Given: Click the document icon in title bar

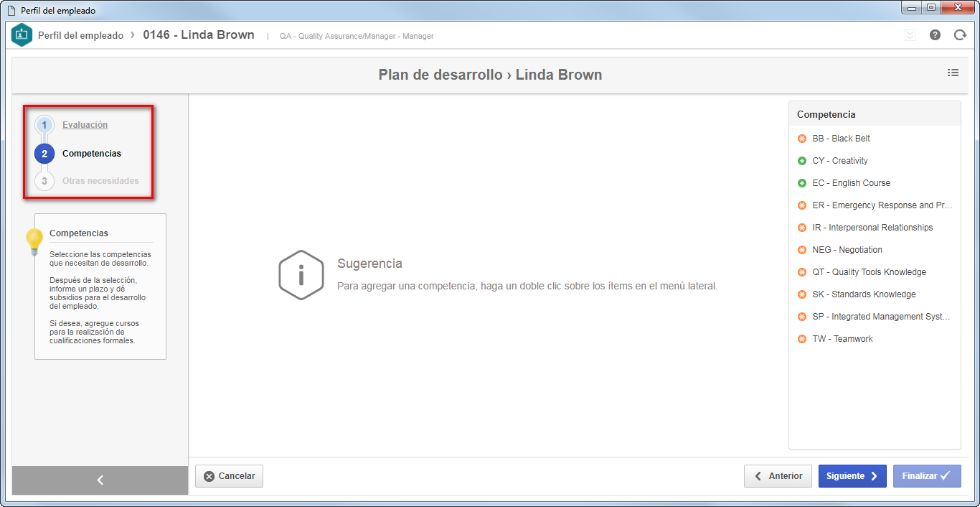Looking at the screenshot, I should 11,10.
